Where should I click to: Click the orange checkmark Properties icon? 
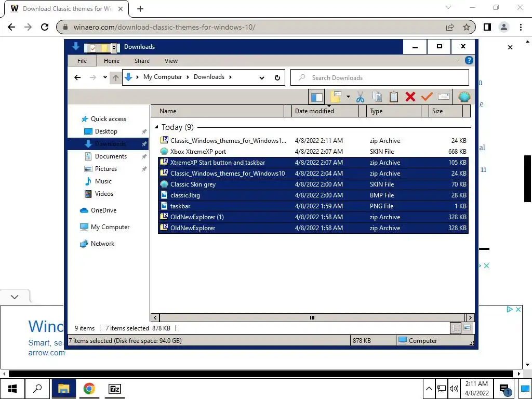click(x=427, y=97)
